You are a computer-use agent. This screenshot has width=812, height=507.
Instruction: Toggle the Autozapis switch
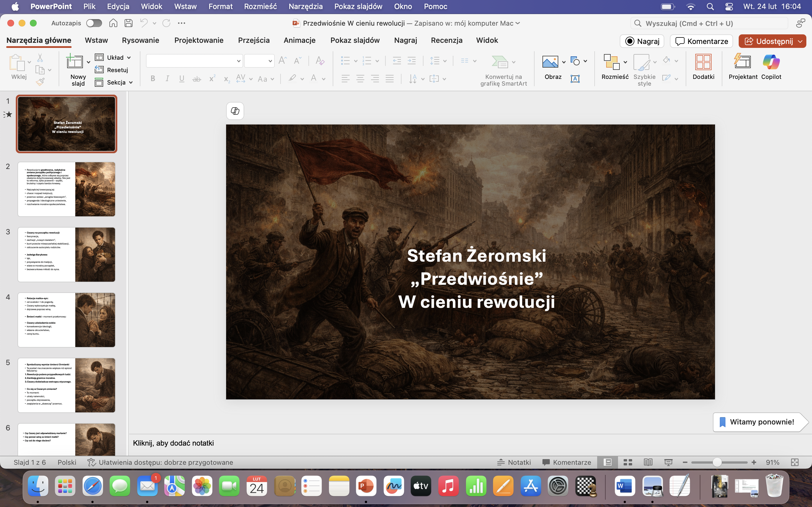[94, 23]
